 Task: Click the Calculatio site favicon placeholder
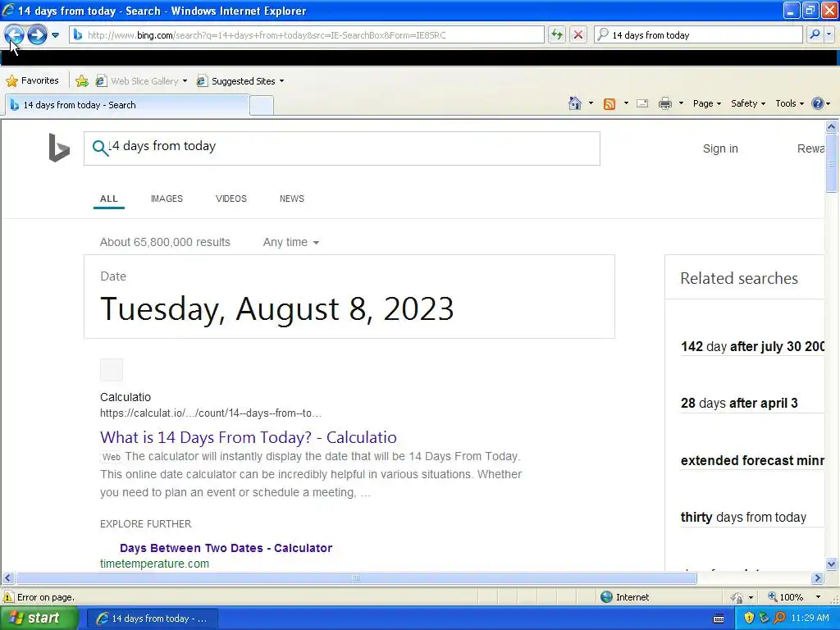112,370
